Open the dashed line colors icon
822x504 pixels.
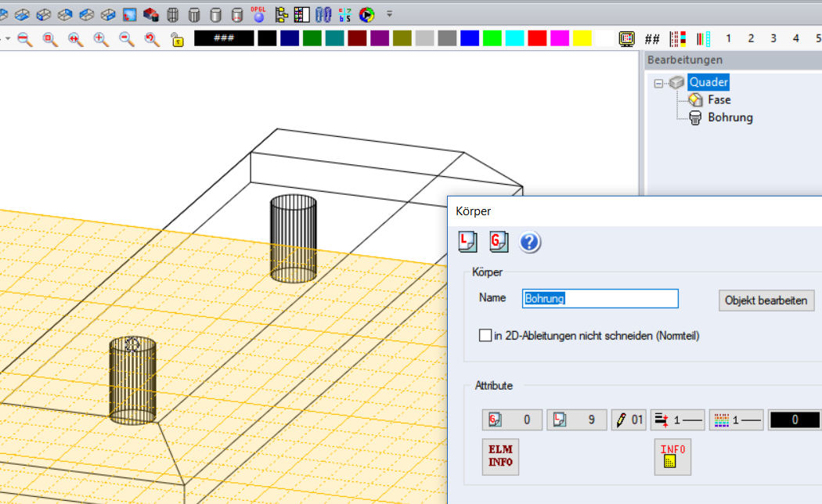point(678,39)
